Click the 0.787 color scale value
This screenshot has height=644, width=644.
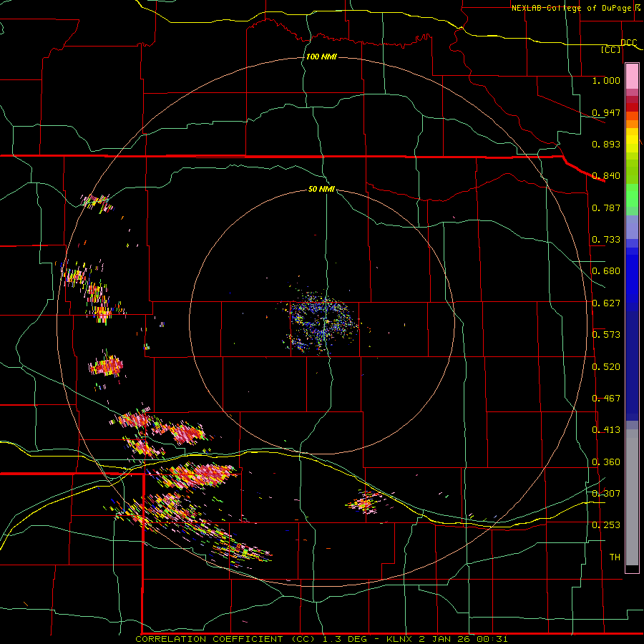tap(606, 208)
